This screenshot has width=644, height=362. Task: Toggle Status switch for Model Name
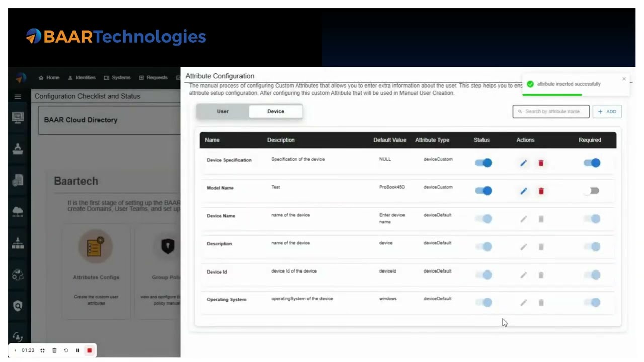pyautogui.click(x=484, y=191)
